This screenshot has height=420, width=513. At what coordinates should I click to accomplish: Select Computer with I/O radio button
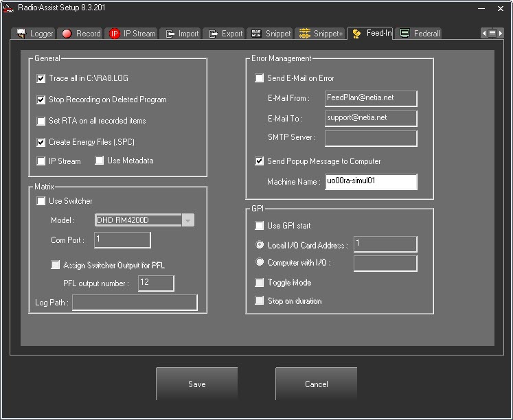pyautogui.click(x=259, y=262)
